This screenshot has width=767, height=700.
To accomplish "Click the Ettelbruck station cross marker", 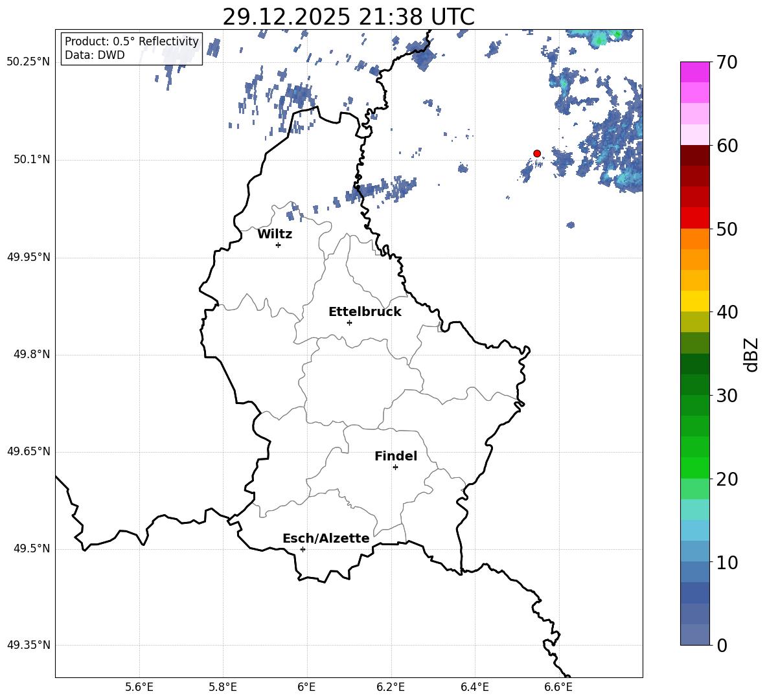I will click(x=349, y=322).
